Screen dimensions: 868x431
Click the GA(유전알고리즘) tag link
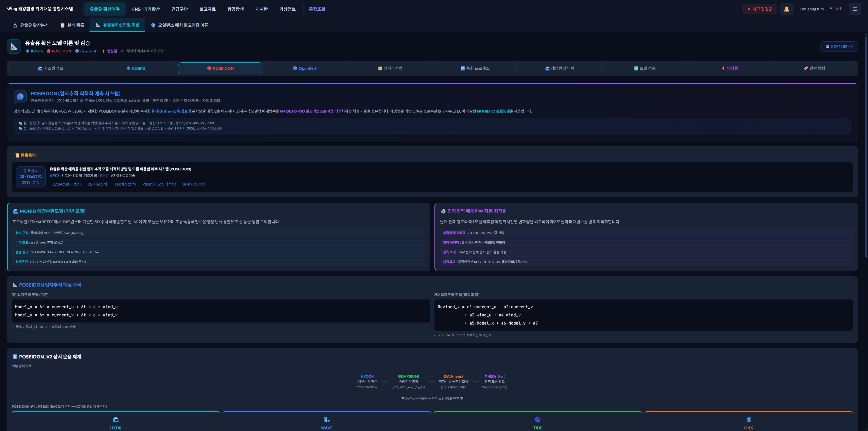(x=66, y=184)
